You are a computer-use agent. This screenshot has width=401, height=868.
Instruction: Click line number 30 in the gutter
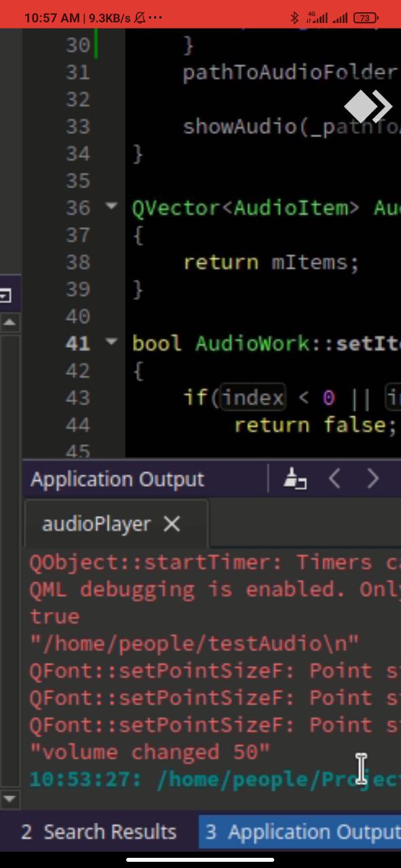click(78, 45)
